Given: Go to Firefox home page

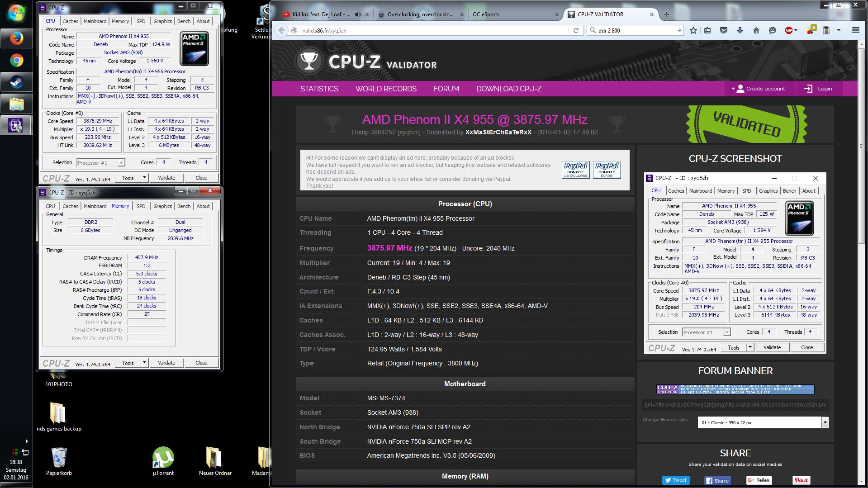Looking at the screenshot, I should pos(756,30).
